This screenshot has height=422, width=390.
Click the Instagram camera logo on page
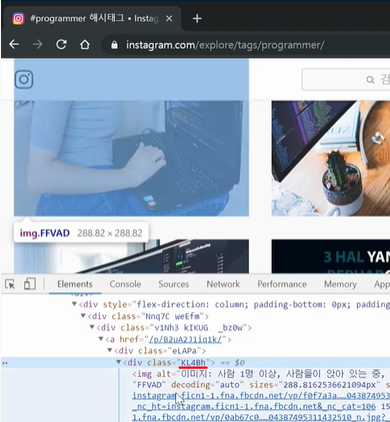24,79
